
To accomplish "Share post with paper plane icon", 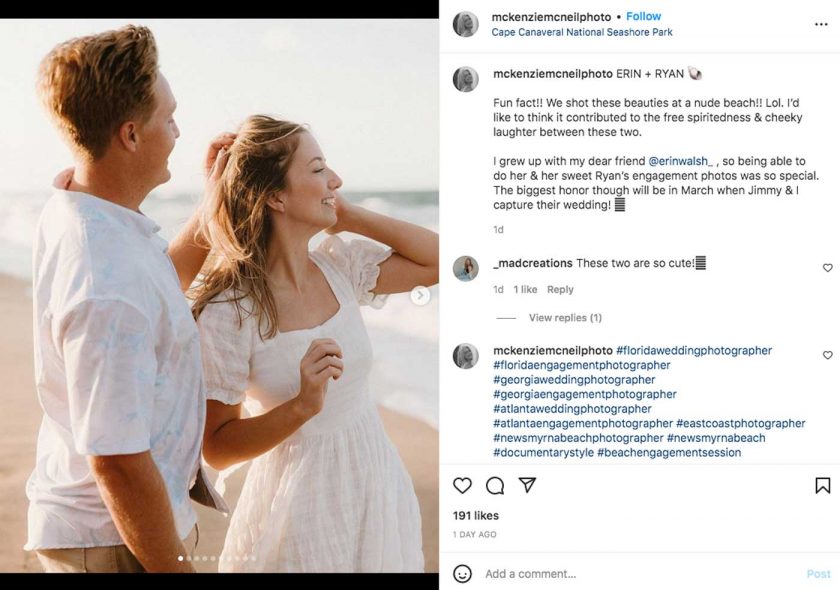I will pyautogui.click(x=527, y=485).
